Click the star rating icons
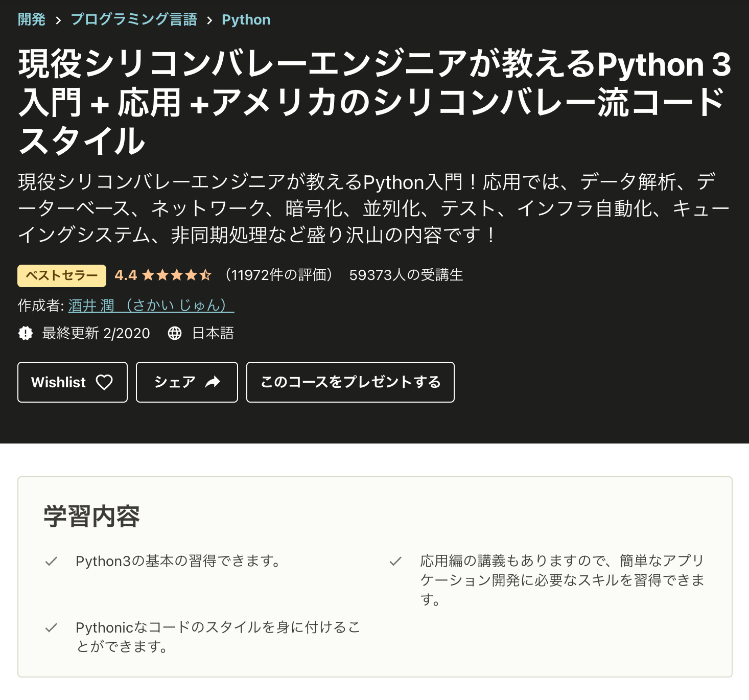Image resolution: width=749 pixels, height=700 pixels. (x=177, y=275)
